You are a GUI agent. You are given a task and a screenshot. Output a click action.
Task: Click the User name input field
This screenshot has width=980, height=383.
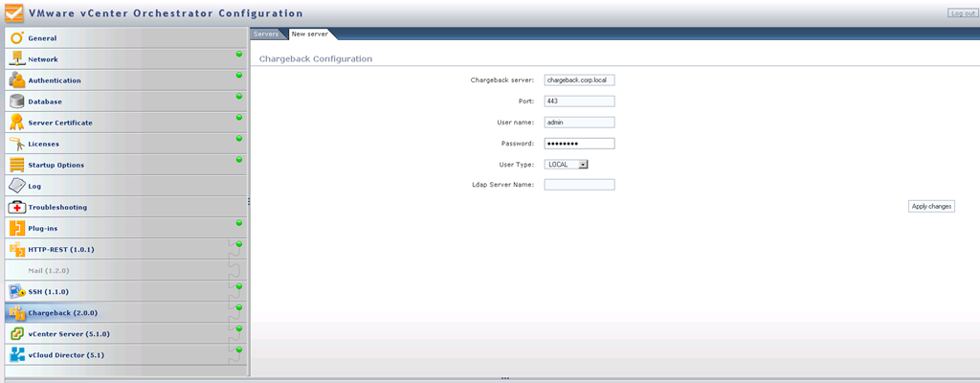coord(579,122)
